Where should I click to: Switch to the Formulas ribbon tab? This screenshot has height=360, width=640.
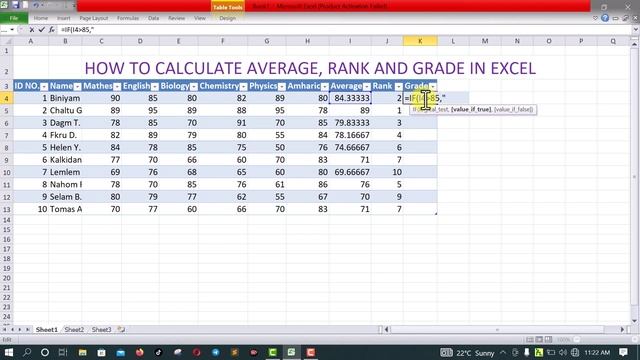pos(128,18)
